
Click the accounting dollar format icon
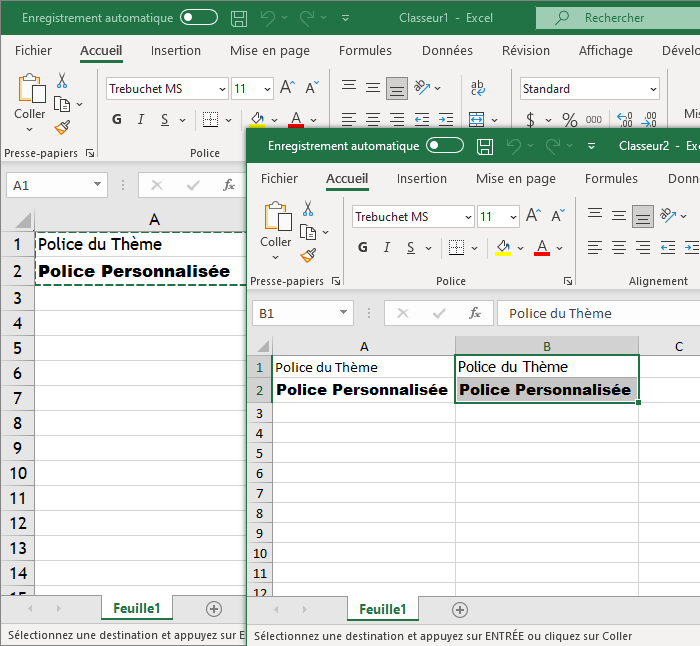[530, 120]
